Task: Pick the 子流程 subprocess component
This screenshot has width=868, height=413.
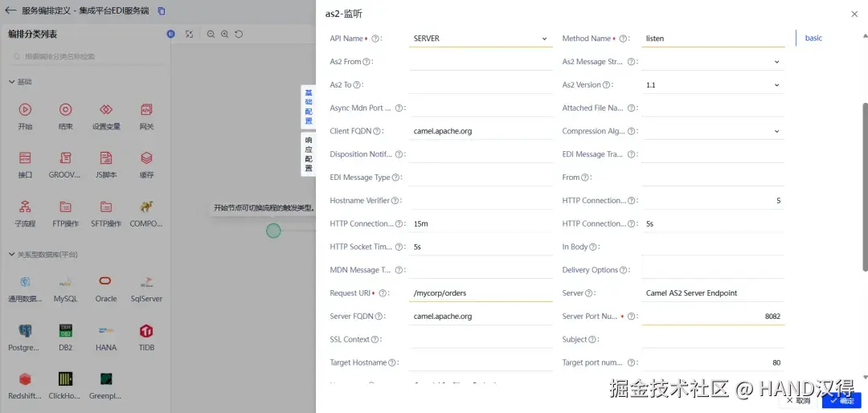Action: [x=26, y=207]
